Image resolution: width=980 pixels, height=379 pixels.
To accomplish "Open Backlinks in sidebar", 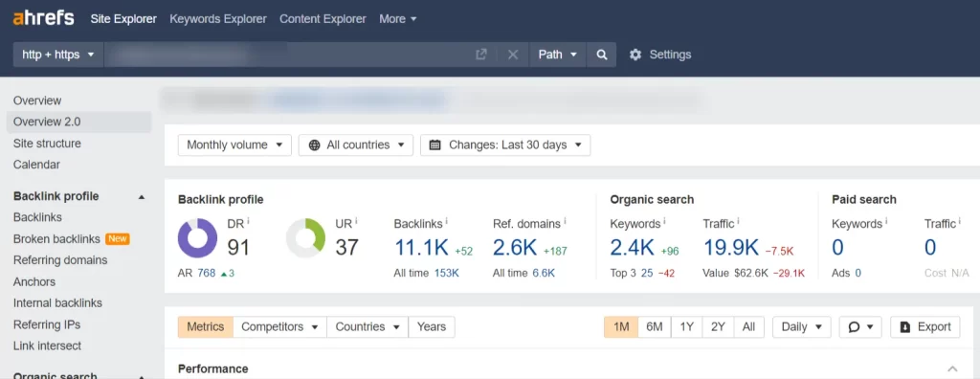I will point(37,217).
